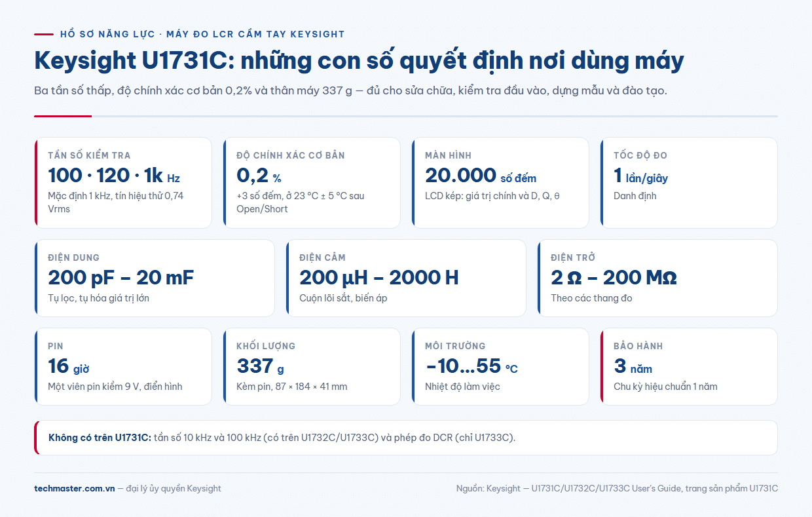The image size is (812, 517).
Task: Select the 'TẦN SỐ KIỂM TRA' card label
Action: click(x=89, y=155)
